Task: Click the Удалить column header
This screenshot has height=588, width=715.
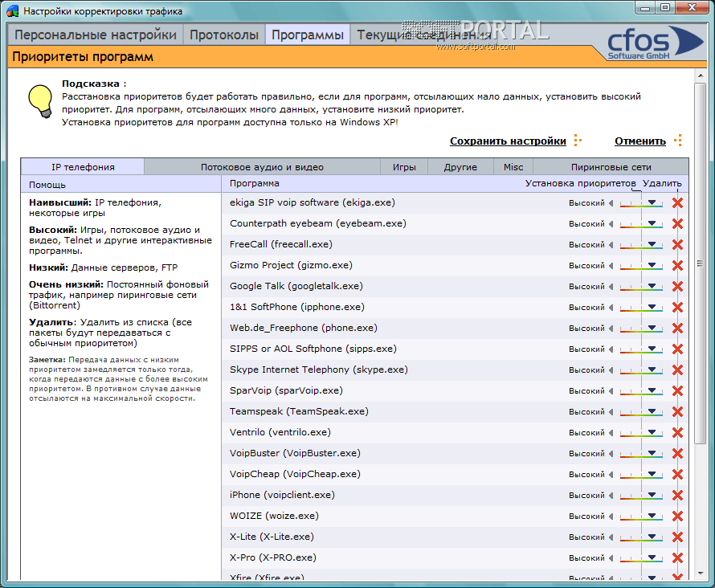Action: click(x=662, y=183)
